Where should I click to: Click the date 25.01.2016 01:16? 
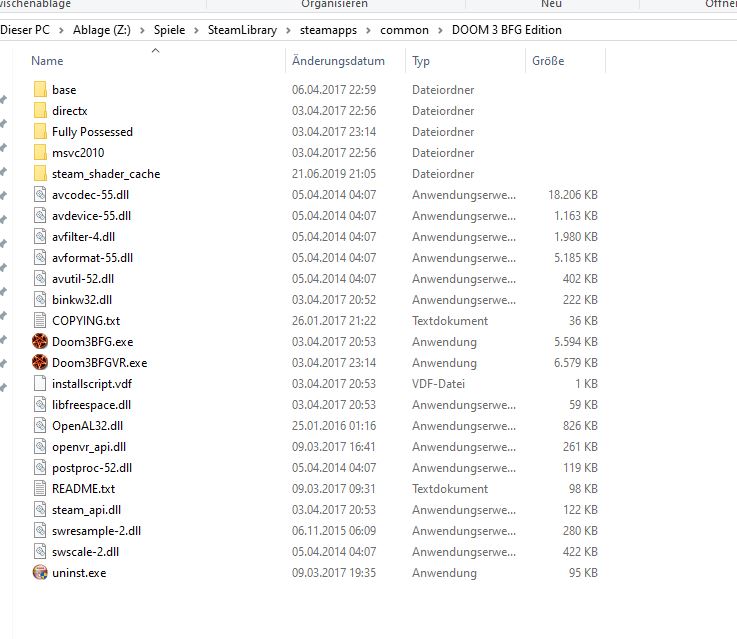point(334,426)
